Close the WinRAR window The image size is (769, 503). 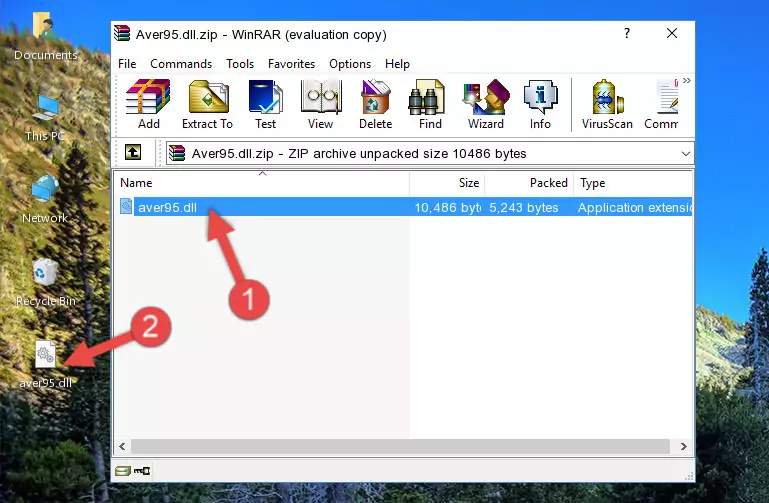point(672,33)
